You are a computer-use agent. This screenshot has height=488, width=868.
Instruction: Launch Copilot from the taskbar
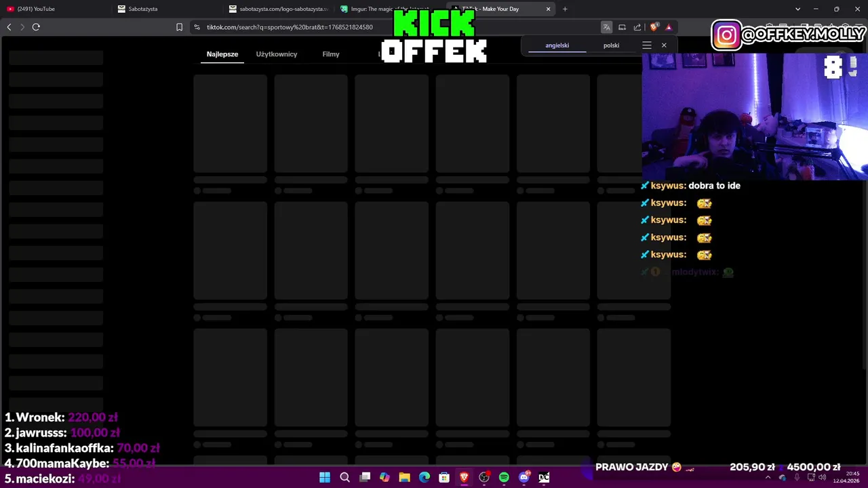coord(384,477)
